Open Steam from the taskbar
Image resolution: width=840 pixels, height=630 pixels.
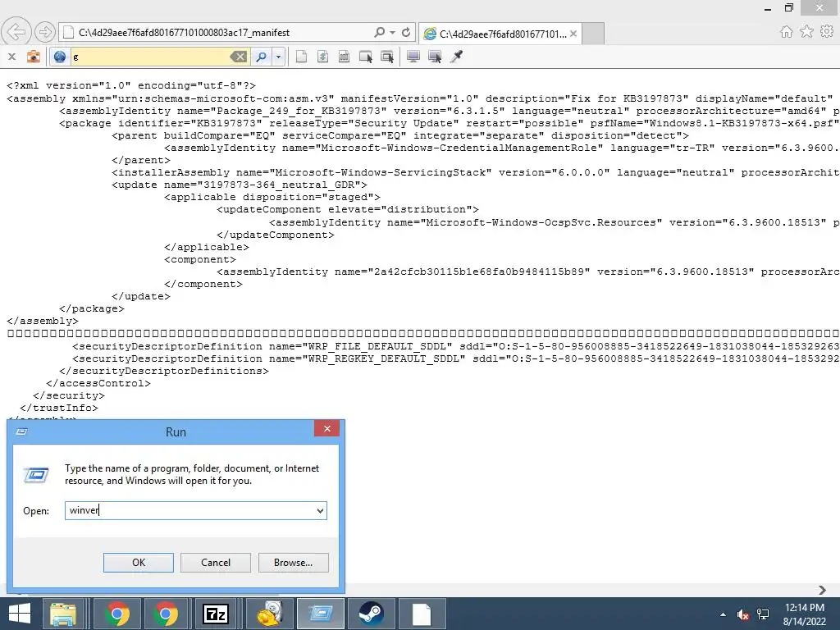(371, 614)
